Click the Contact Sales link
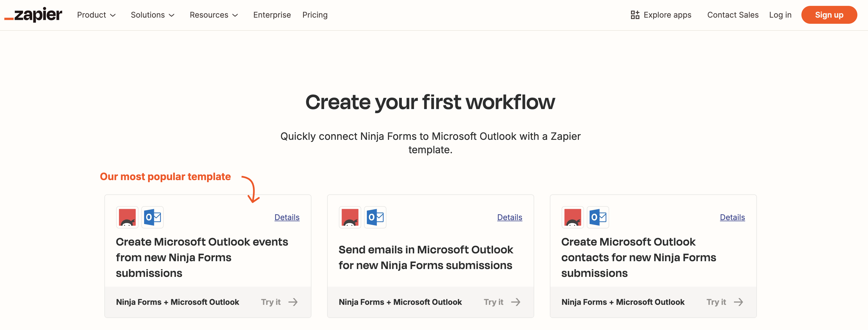This screenshot has width=868, height=330. tap(732, 15)
